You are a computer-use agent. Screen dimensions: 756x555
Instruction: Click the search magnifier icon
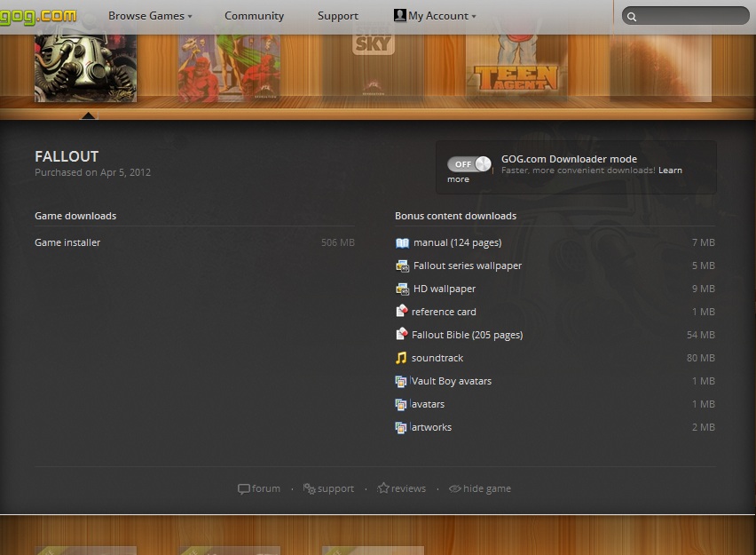coord(632,17)
